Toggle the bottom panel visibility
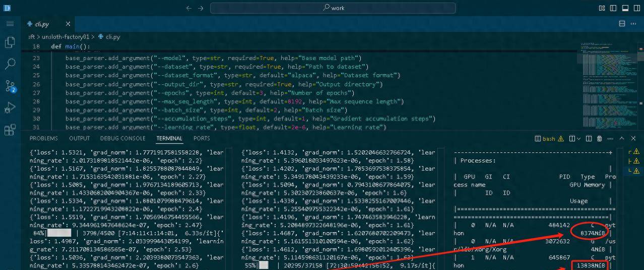 pyautogui.click(x=625, y=8)
